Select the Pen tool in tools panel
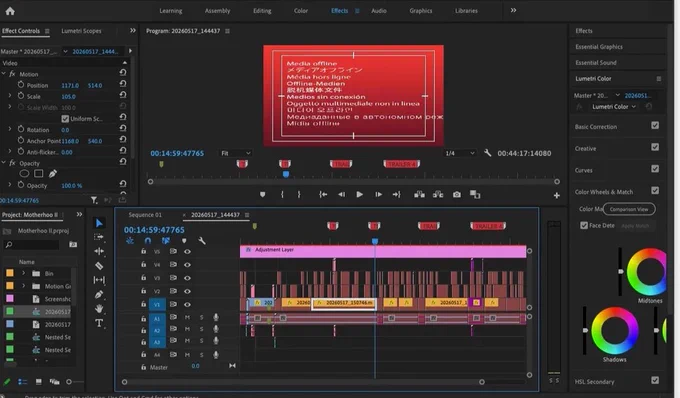This screenshot has height=398, width=680. (99, 294)
